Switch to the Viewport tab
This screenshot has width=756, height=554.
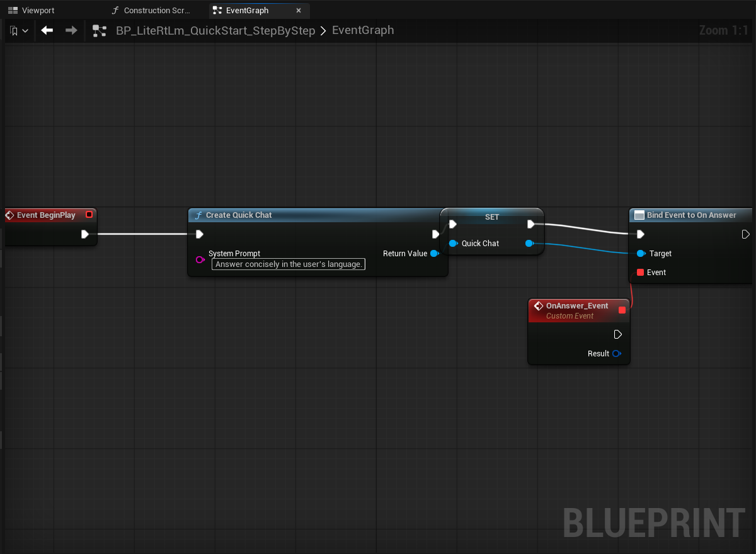[31, 10]
